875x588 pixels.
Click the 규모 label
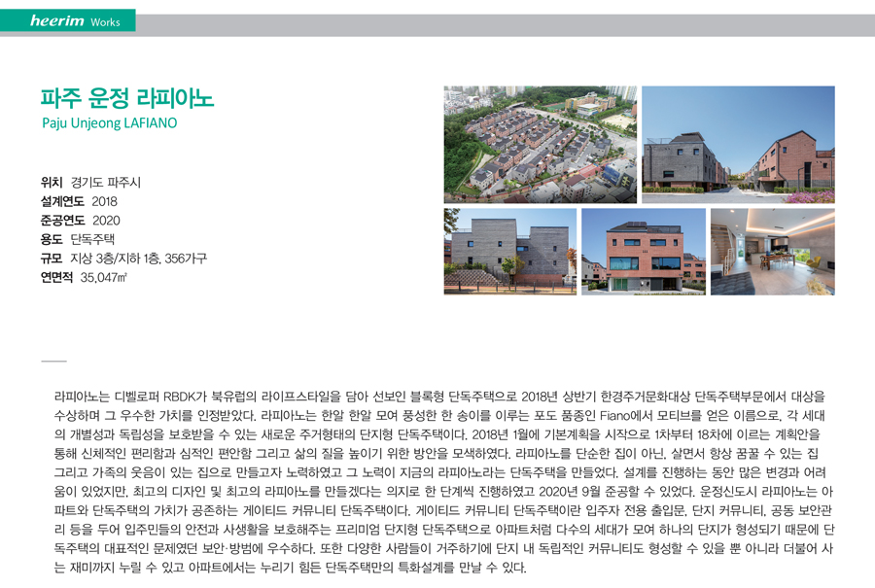52,259
